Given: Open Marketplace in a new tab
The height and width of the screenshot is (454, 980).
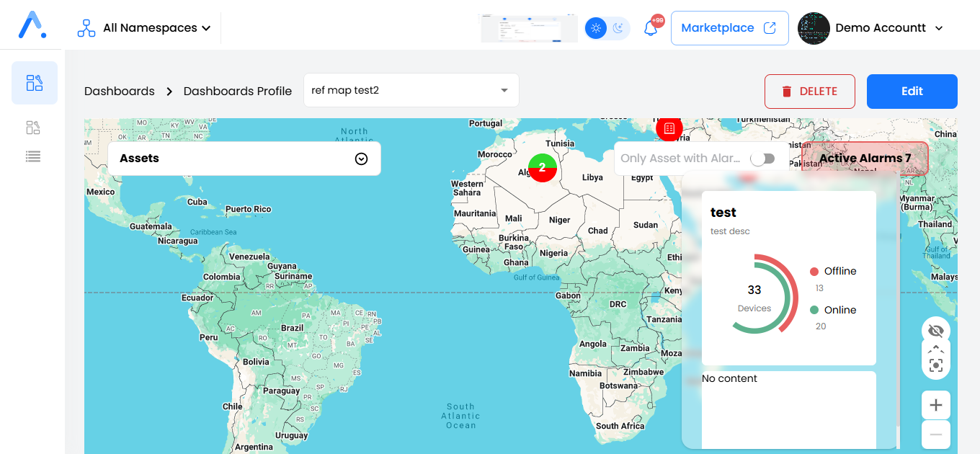Looking at the screenshot, I should coord(729,27).
